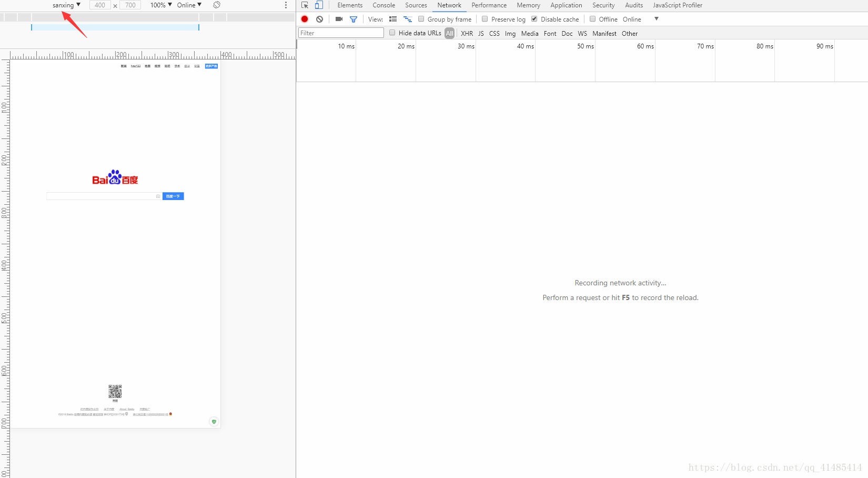
Task: Filter requests by Doc
Action: tap(567, 33)
